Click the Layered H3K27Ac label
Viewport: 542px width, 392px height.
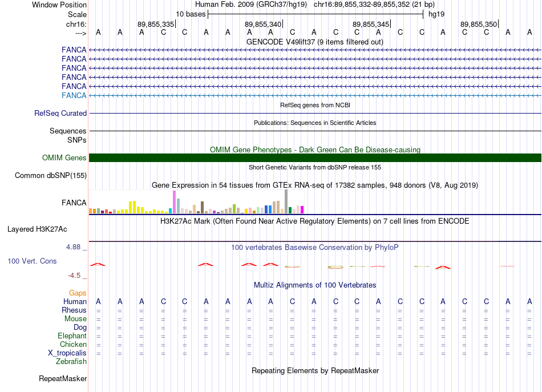(x=37, y=229)
